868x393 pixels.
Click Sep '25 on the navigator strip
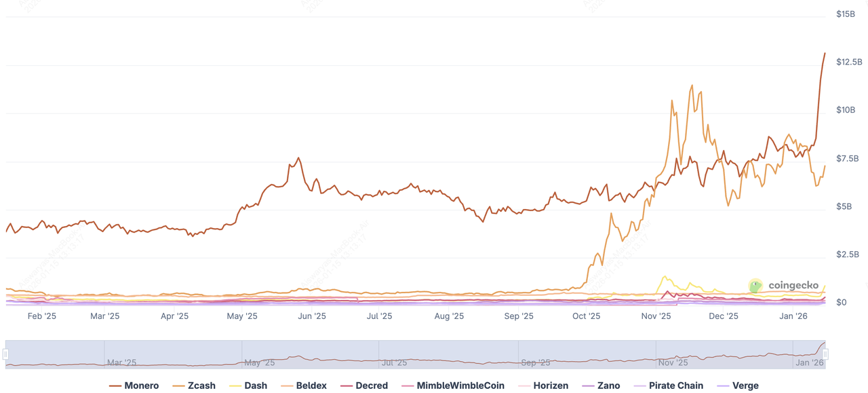(x=535, y=362)
